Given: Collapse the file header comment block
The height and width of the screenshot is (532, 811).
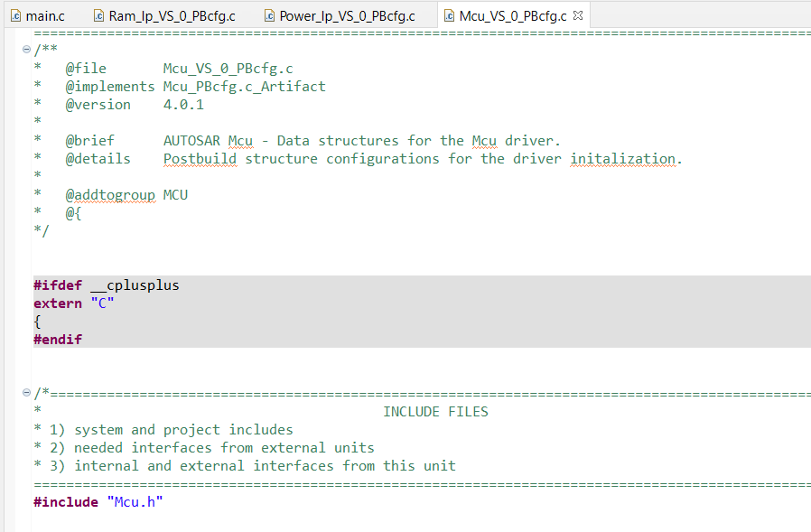Looking at the screenshot, I should (26, 50).
